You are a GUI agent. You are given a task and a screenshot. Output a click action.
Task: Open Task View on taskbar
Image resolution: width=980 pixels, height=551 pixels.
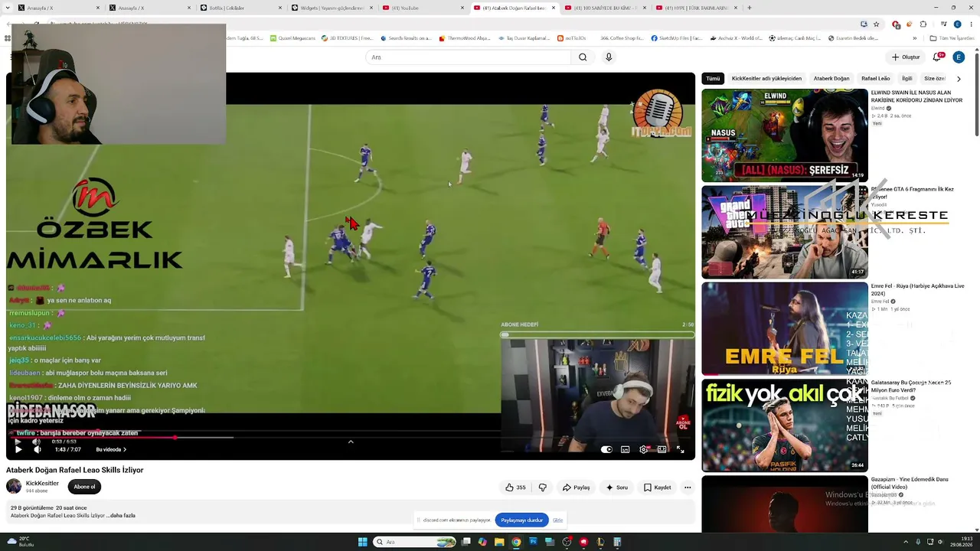pyautogui.click(x=465, y=542)
